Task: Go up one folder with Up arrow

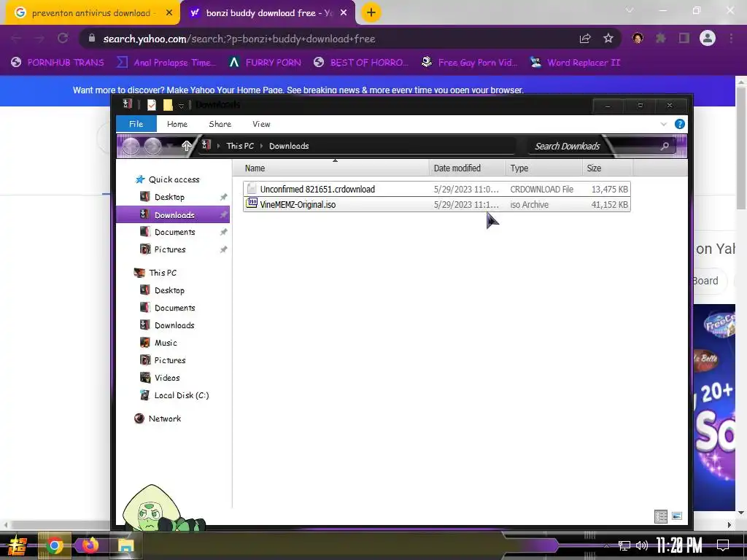Action: click(186, 146)
